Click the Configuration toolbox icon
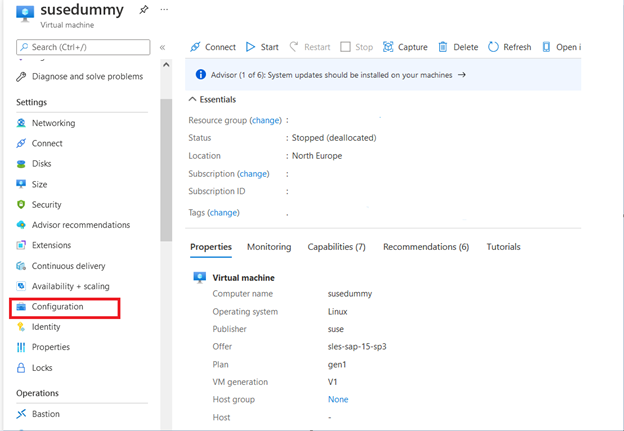The width and height of the screenshot is (624, 431). click(21, 306)
